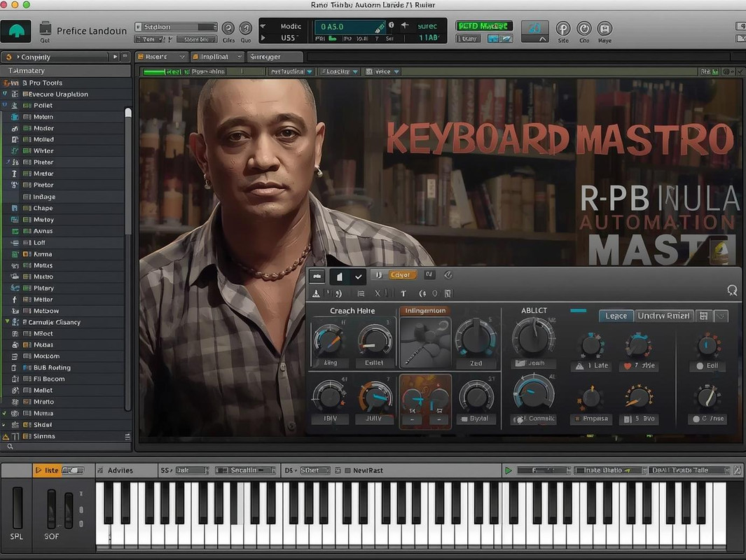
Task: Click the large ABLLCT knob
Action: [533, 337]
